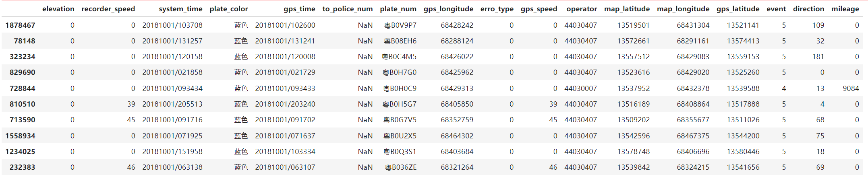This screenshot has width=868, height=179.
Task: Select row index 728844
Action: 22,88
